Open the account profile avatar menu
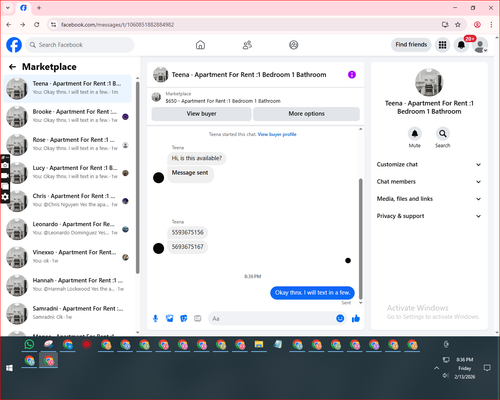The width and height of the screenshot is (500, 400). click(480, 45)
